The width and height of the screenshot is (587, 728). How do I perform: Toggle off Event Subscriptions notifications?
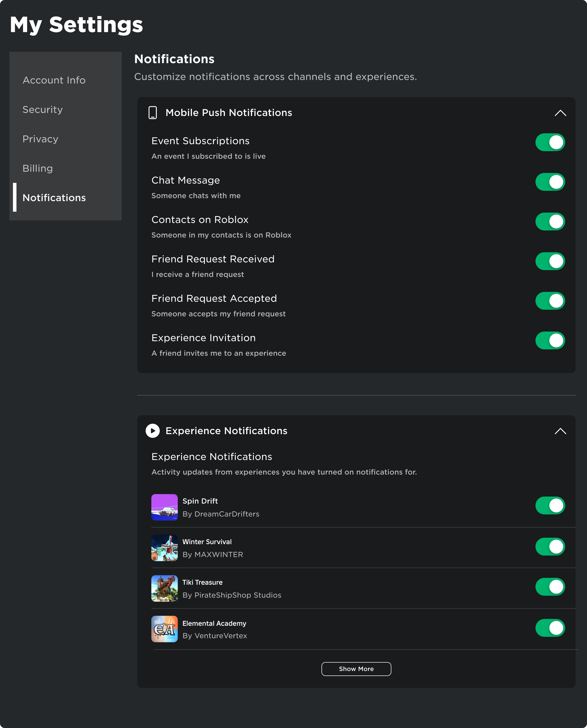point(550,142)
